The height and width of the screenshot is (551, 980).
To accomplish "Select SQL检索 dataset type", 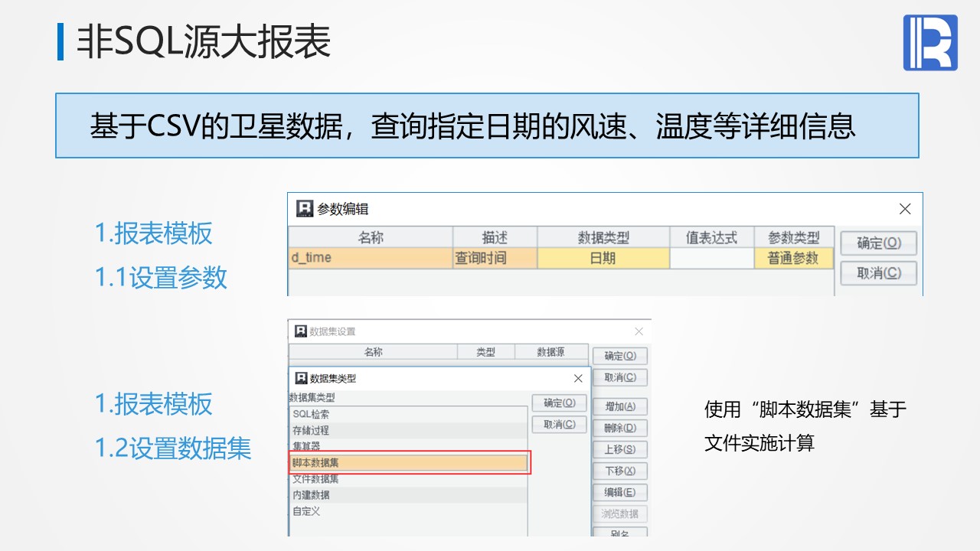I will [x=409, y=414].
